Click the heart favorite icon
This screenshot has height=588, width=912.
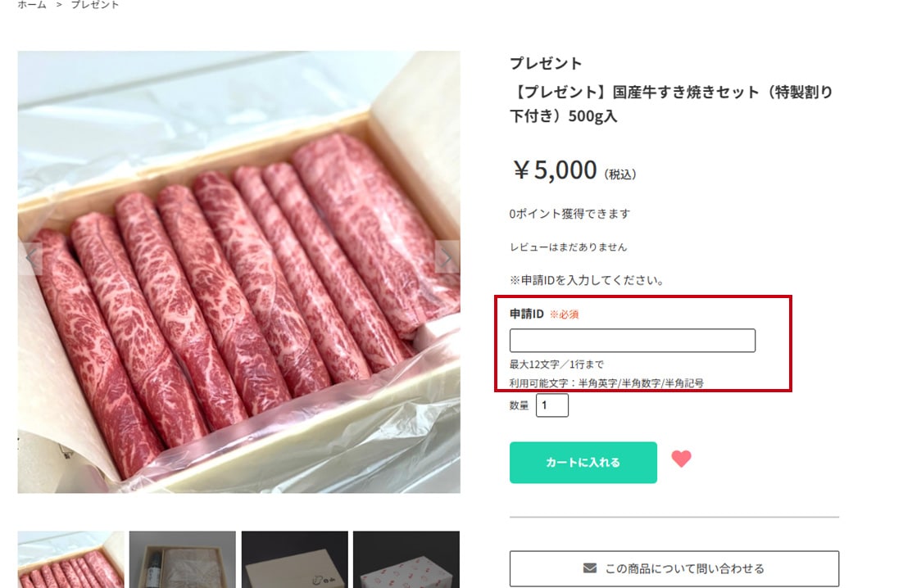[681, 459]
